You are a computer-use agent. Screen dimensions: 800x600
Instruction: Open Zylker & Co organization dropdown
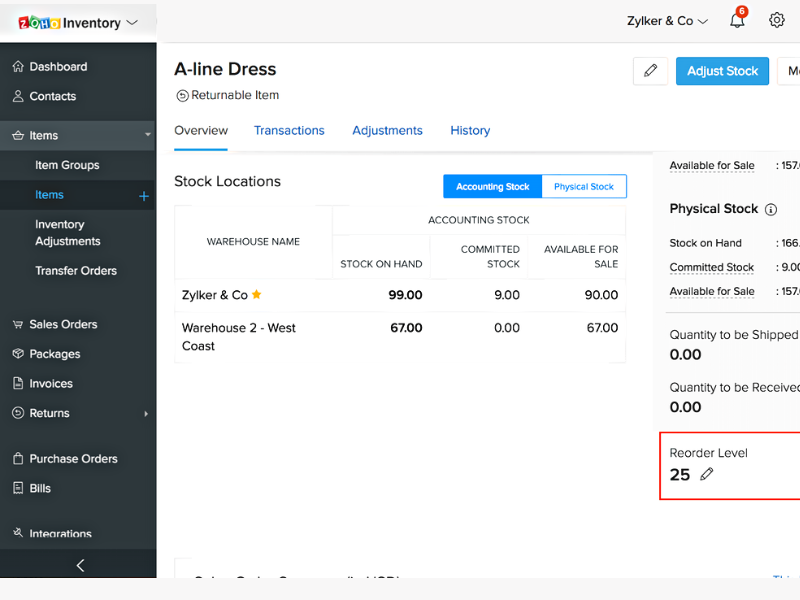(667, 21)
